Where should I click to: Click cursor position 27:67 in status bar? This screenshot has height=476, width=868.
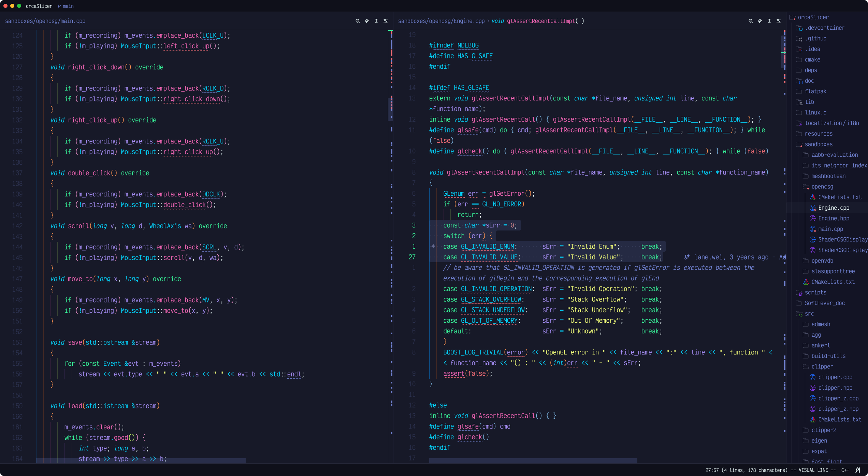[747, 470]
